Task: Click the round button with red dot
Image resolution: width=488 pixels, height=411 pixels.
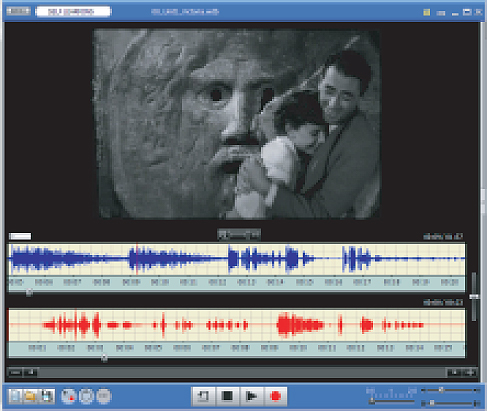Action: [x=69, y=396]
